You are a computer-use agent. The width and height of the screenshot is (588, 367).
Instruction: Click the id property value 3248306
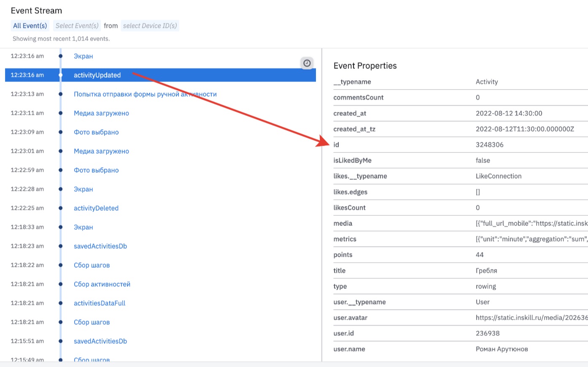click(x=489, y=145)
